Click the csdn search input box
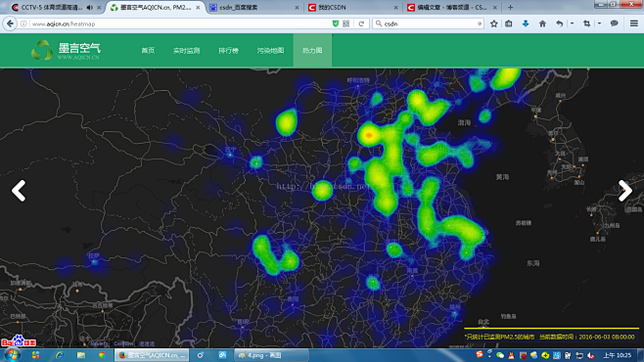Image resolution: width=644 pixels, height=362 pixels. pyautogui.click(x=429, y=23)
